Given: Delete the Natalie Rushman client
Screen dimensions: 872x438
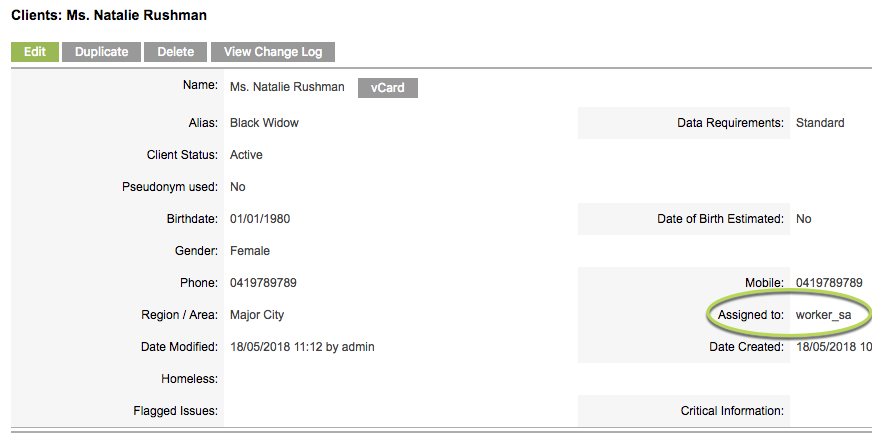Looking at the screenshot, I should tap(175, 52).
